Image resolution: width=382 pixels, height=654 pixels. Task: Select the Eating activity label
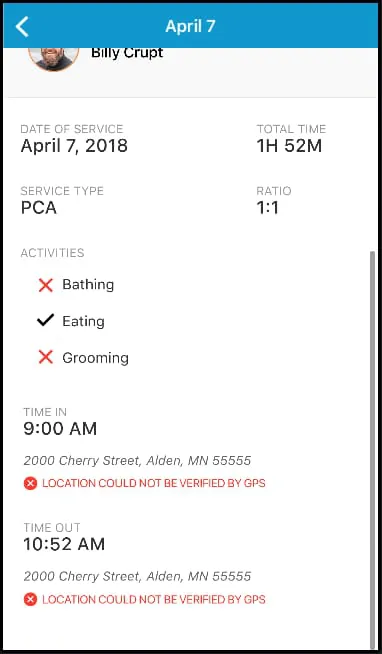click(83, 321)
